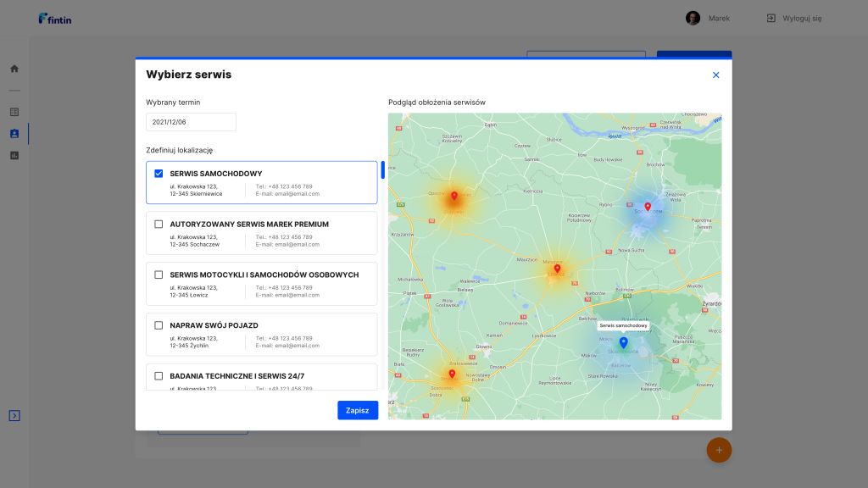Check BADANIA TECHNICZNE I SERWIS 24/7 checkbox
868x488 pixels.
click(x=159, y=376)
